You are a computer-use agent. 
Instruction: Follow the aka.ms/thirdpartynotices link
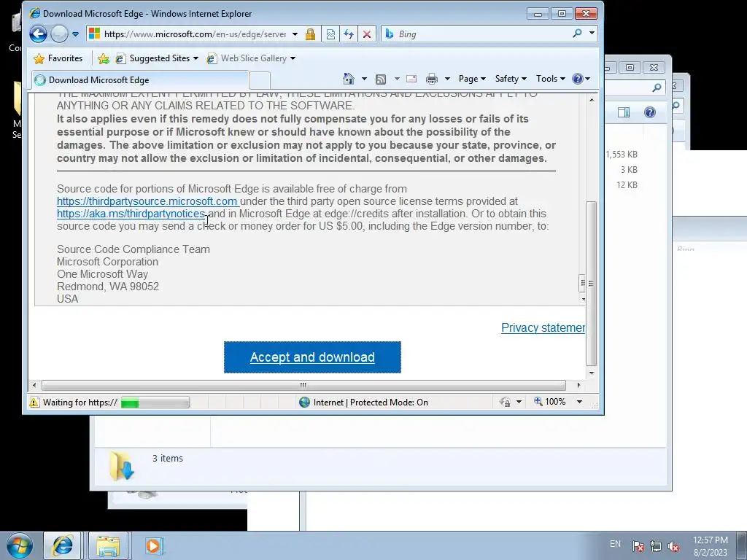(131, 214)
